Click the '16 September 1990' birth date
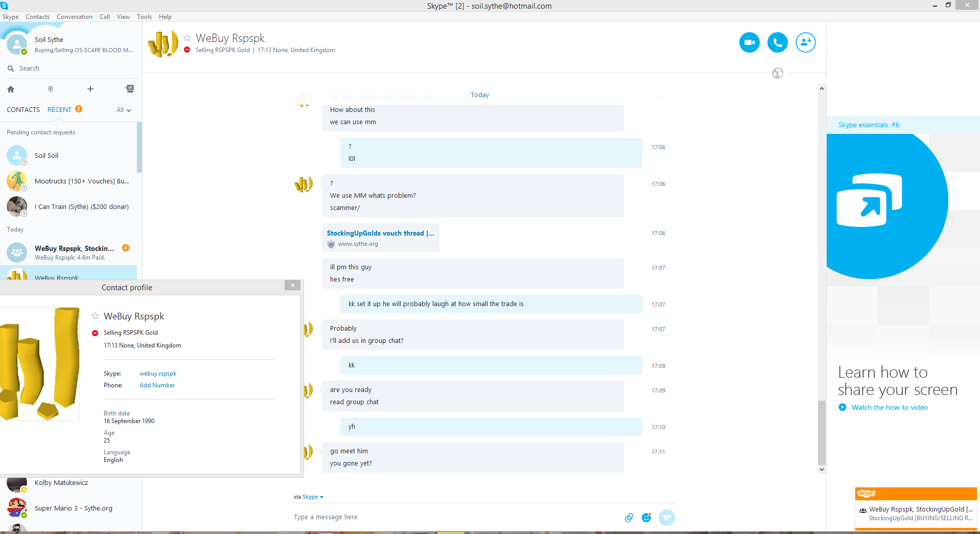Viewport: 980px width, 534px height. tap(129, 421)
